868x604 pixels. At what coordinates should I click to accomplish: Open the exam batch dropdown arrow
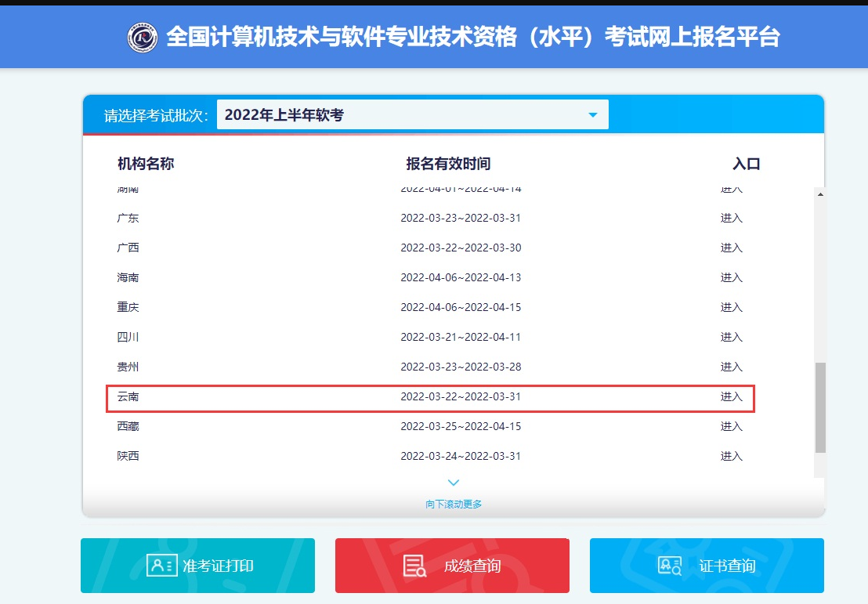pos(592,116)
